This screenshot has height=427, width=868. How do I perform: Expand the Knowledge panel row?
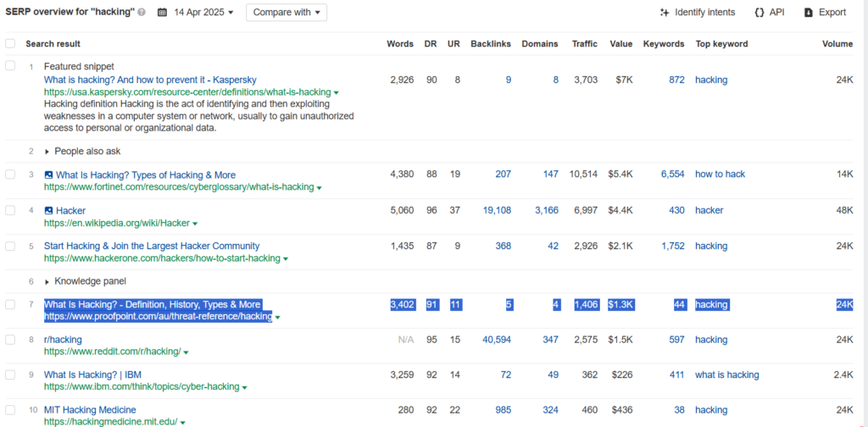[x=47, y=281]
